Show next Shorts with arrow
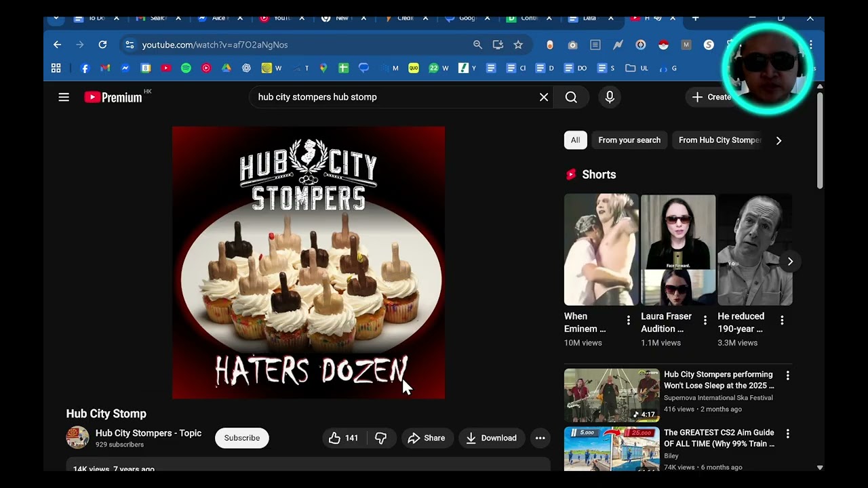Image resolution: width=868 pixels, height=488 pixels. click(790, 261)
